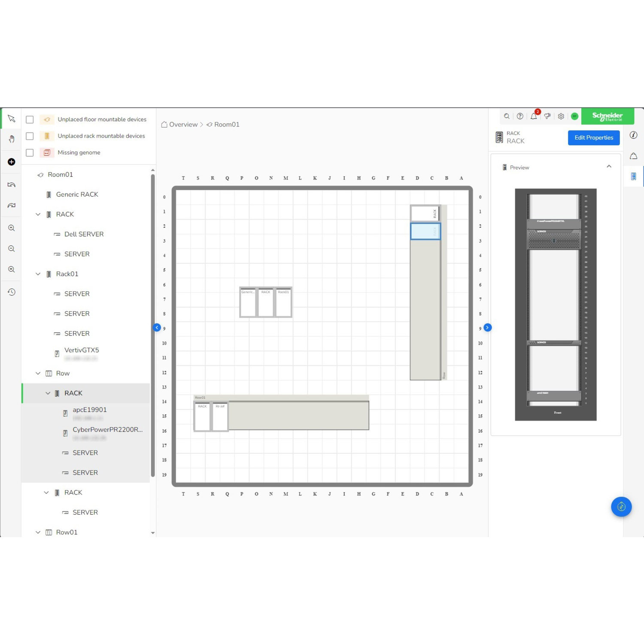Image resolution: width=644 pixels, height=644 pixels.
Task: Click the Edit Properties button
Action: tap(593, 138)
